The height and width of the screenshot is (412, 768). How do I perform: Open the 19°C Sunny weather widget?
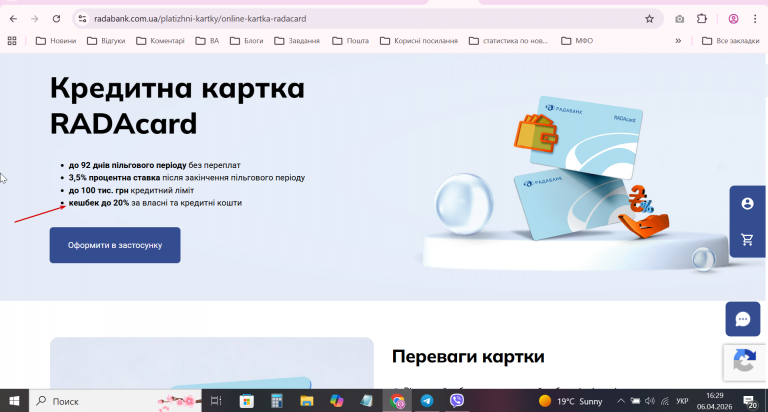click(x=571, y=401)
